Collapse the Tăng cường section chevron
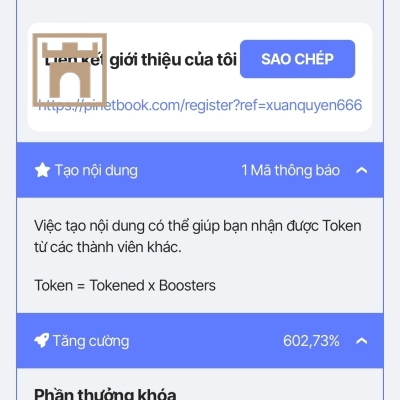Image resolution: width=400 pixels, height=400 pixels. (x=362, y=341)
